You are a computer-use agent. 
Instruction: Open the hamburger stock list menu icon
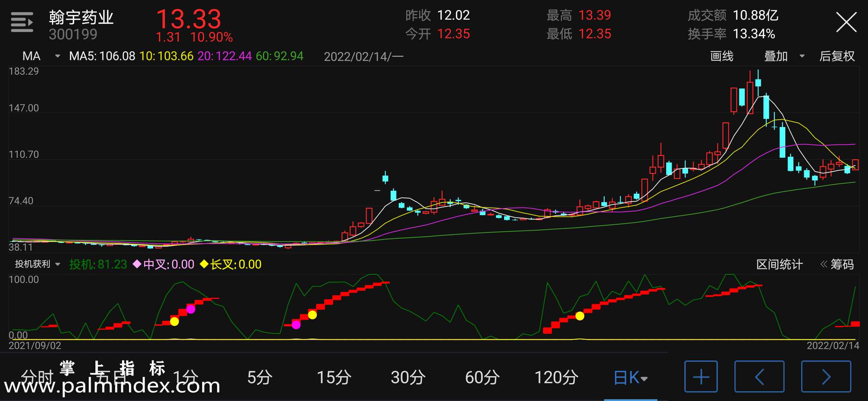22,22
